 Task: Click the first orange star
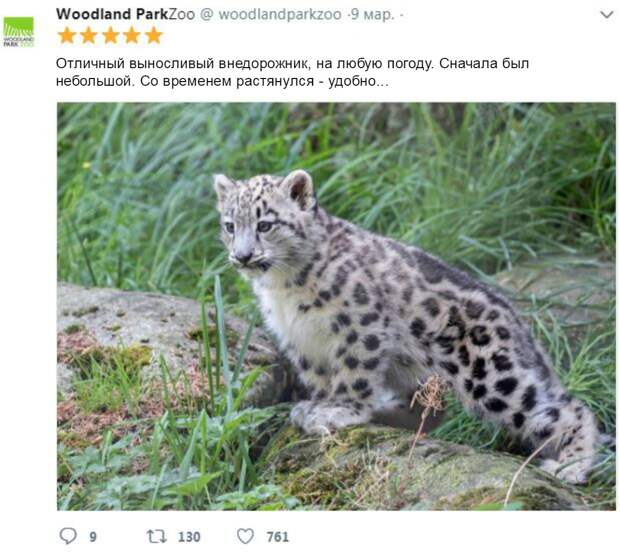point(67,36)
